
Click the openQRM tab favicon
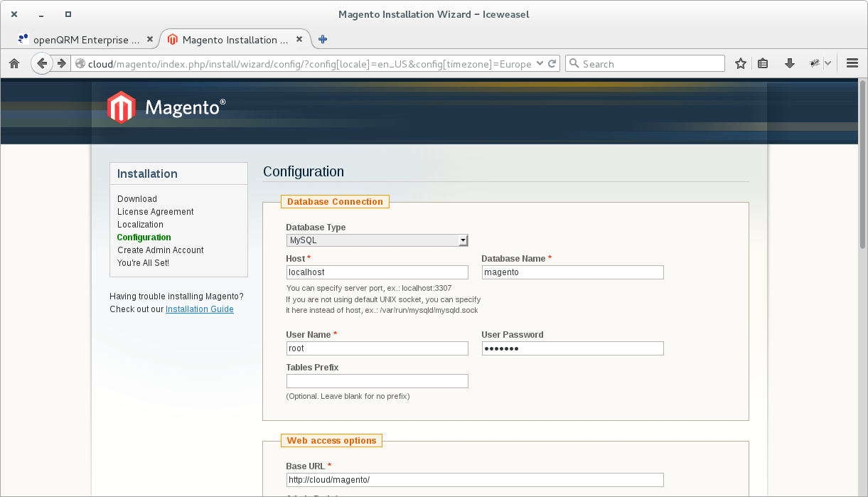point(23,40)
